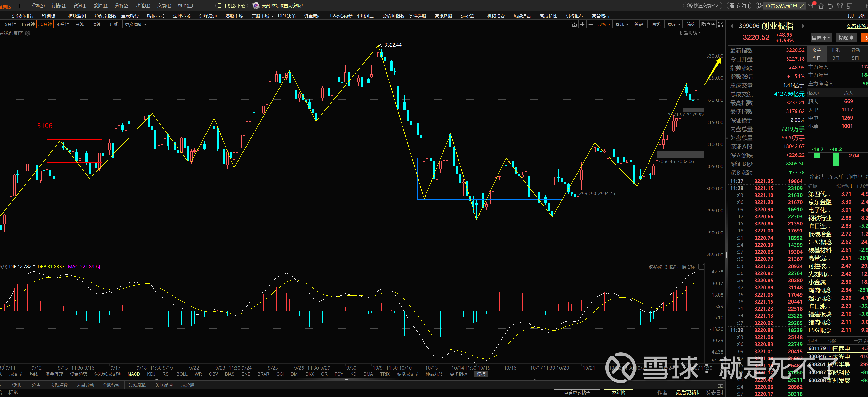Screen dimensions: 868x397
Task: Toggle the MACD indicator
Action: pos(133,374)
